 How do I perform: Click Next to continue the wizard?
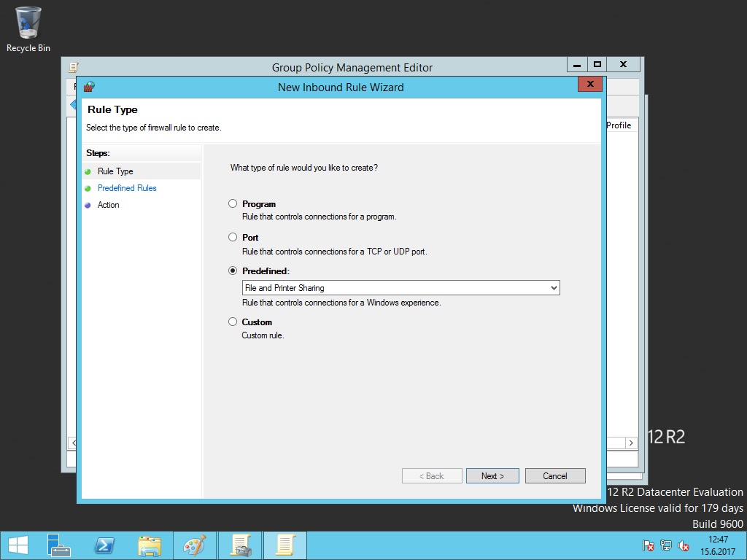pyautogui.click(x=492, y=476)
